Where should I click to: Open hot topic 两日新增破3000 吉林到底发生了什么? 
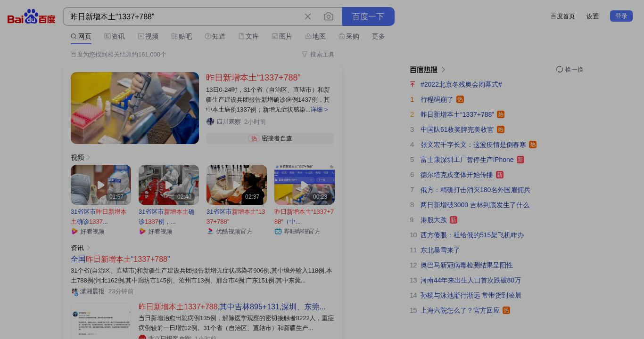pos(475,205)
